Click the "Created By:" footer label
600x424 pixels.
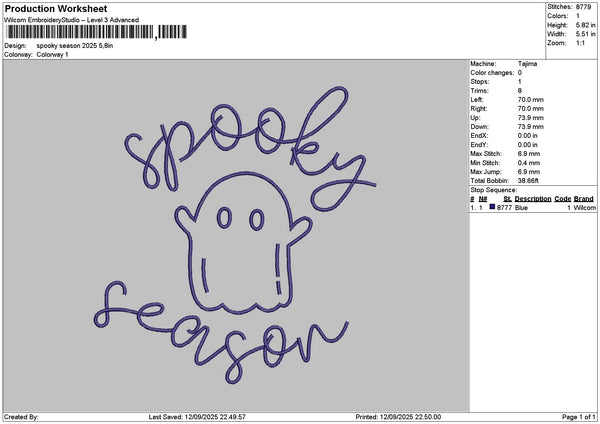pos(21,417)
